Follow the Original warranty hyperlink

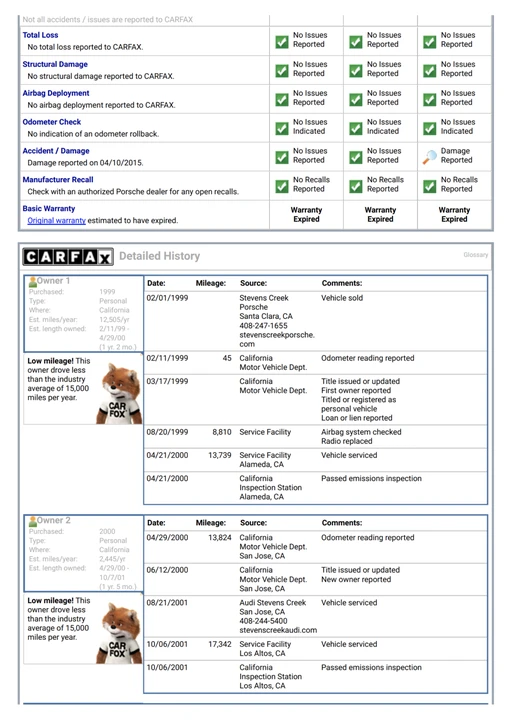click(56, 221)
